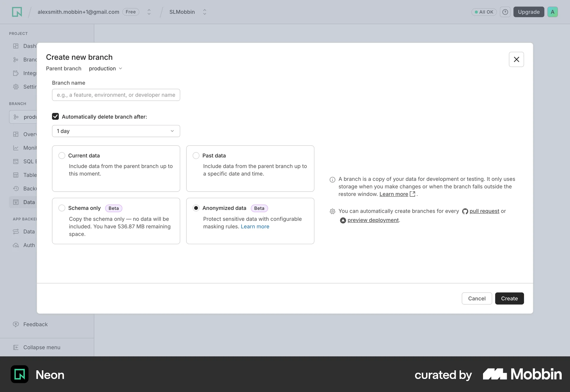Open the 1 day auto-delete dropdown

tap(116, 131)
